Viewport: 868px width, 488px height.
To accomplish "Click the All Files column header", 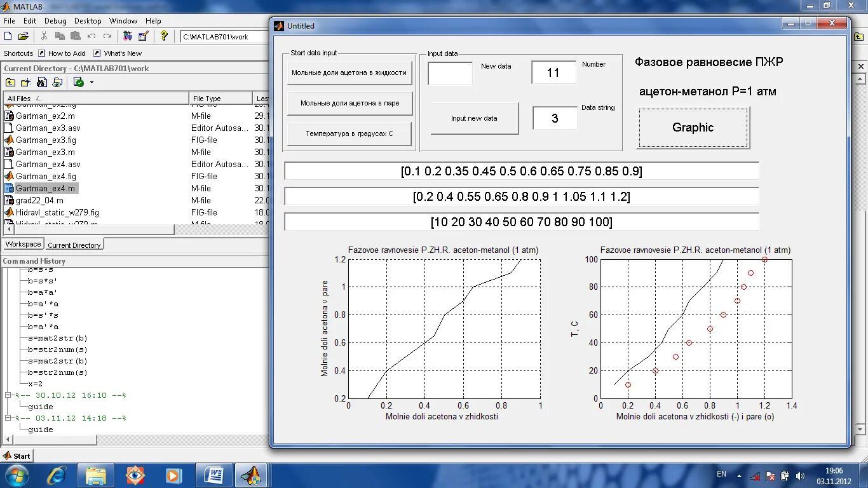I will 96,98.
